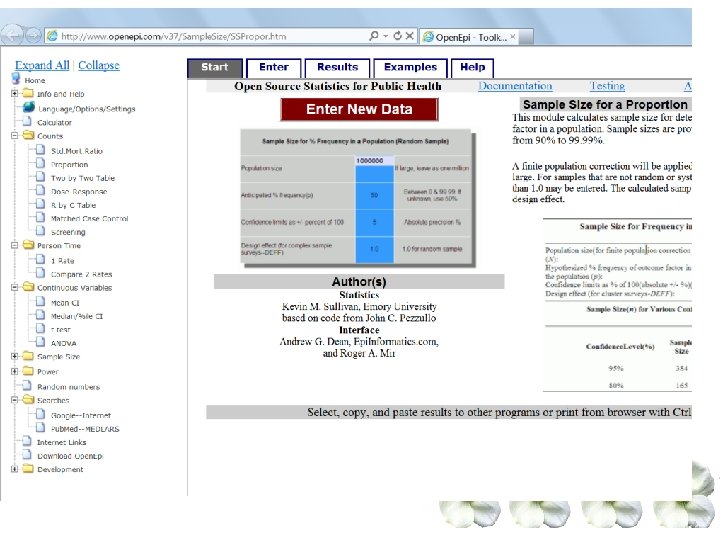Switch to the Start tab
This screenshot has width=720, height=540.
(215, 68)
